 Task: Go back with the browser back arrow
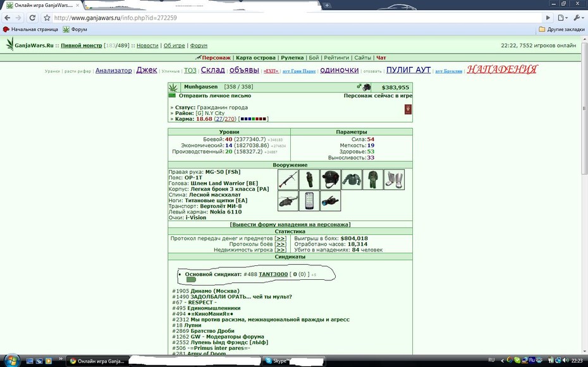coord(8,18)
